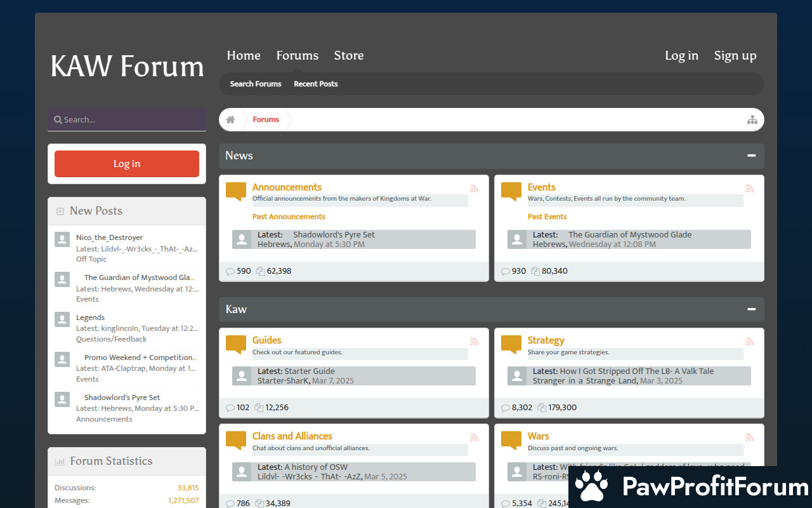Open the Guides forum title link

267,340
